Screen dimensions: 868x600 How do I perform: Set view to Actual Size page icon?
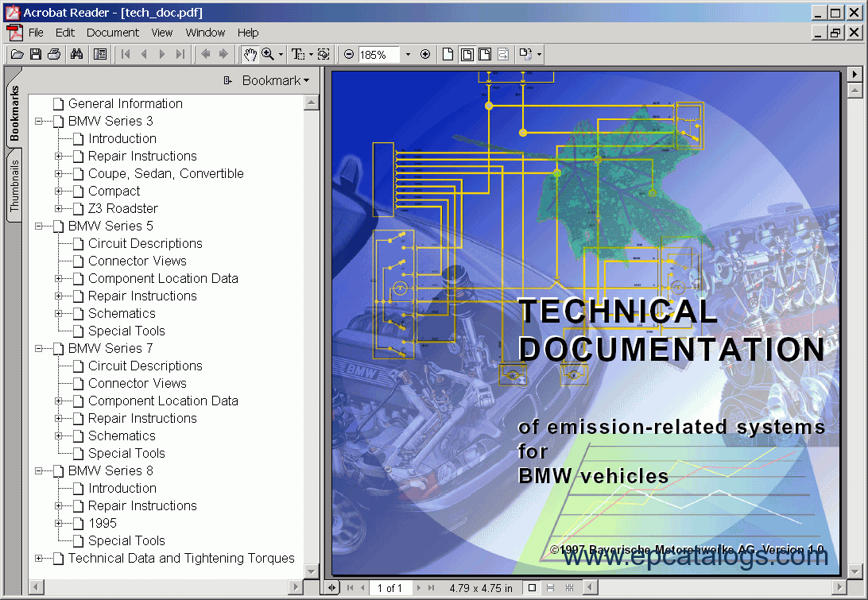click(x=448, y=54)
